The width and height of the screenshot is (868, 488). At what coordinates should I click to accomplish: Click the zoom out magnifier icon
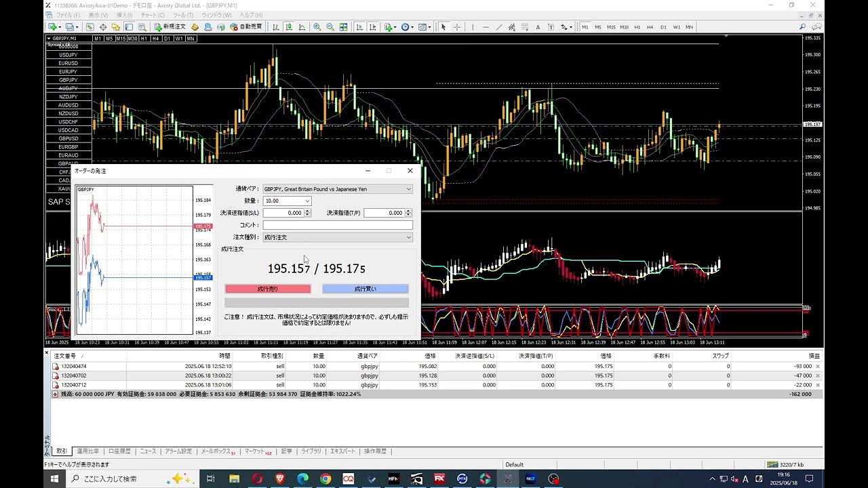pyautogui.click(x=330, y=27)
